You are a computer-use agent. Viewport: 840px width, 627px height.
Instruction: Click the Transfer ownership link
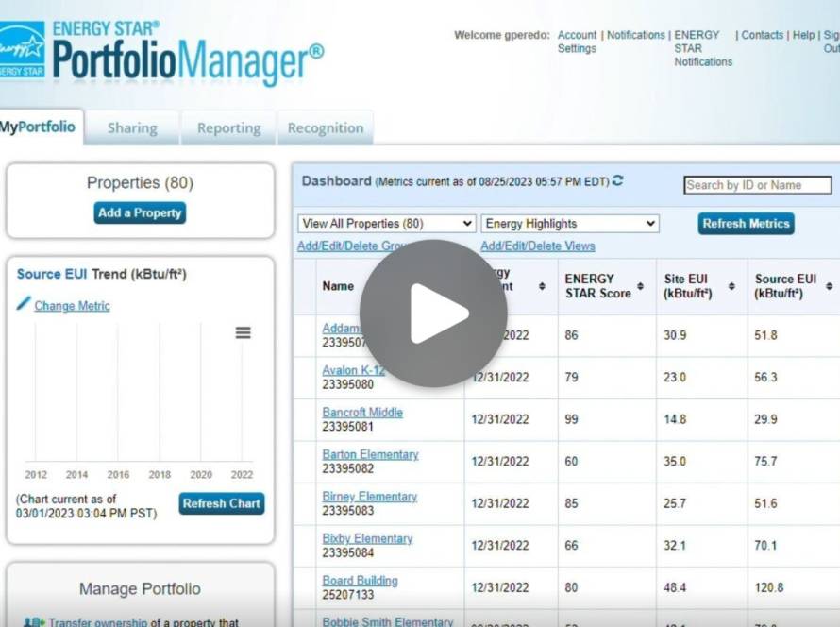[98, 622]
